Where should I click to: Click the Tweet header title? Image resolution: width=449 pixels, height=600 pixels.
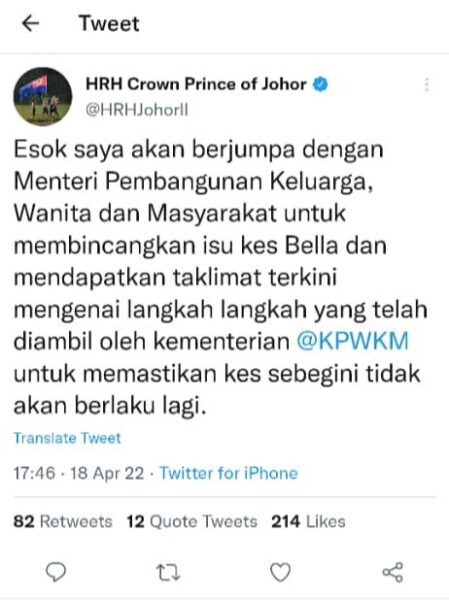pyautogui.click(x=109, y=24)
